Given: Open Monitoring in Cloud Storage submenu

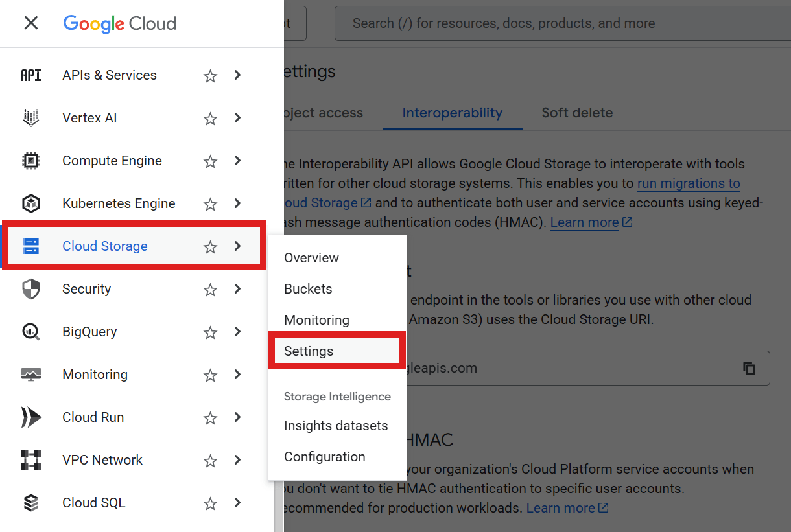Looking at the screenshot, I should (337, 320).
